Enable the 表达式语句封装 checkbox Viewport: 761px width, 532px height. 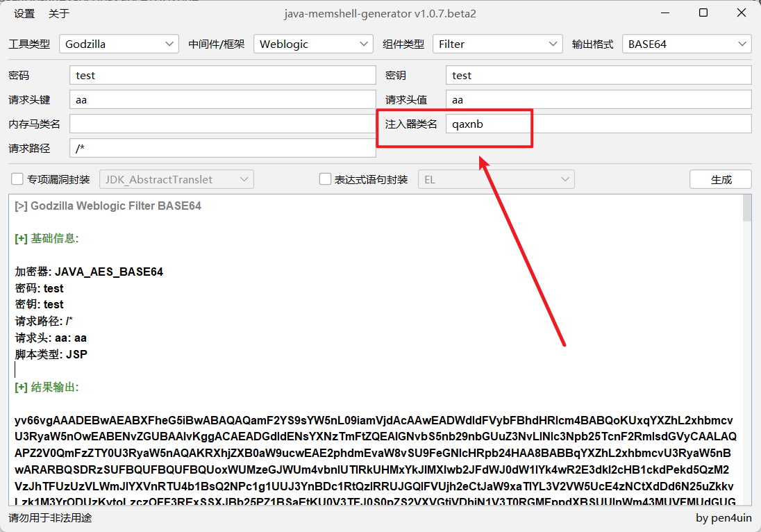(325, 179)
